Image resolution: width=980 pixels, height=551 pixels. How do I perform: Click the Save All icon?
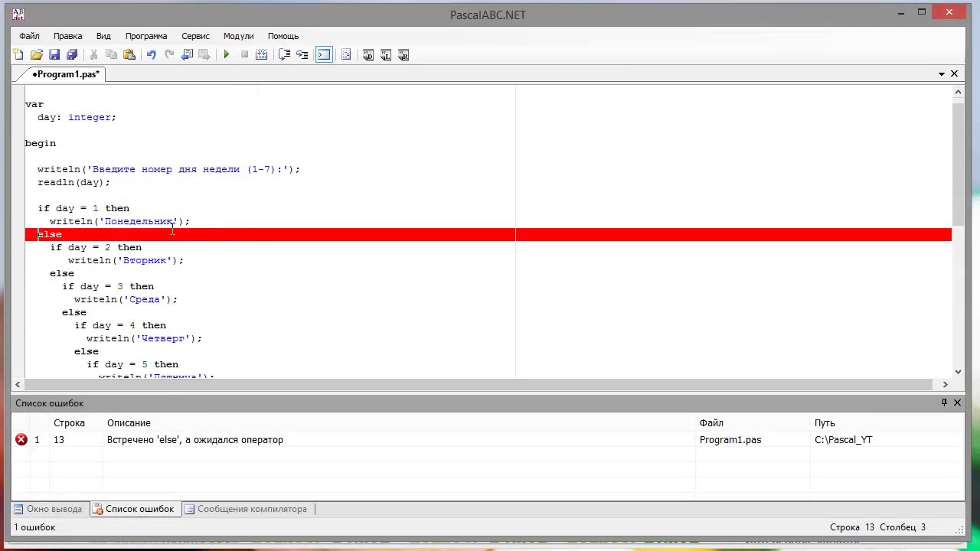[72, 54]
